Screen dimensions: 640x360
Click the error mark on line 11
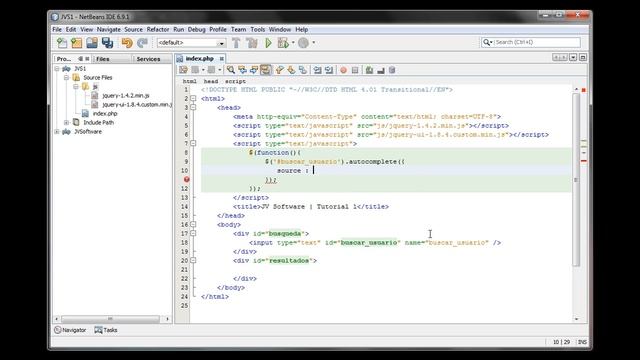point(187,180)
